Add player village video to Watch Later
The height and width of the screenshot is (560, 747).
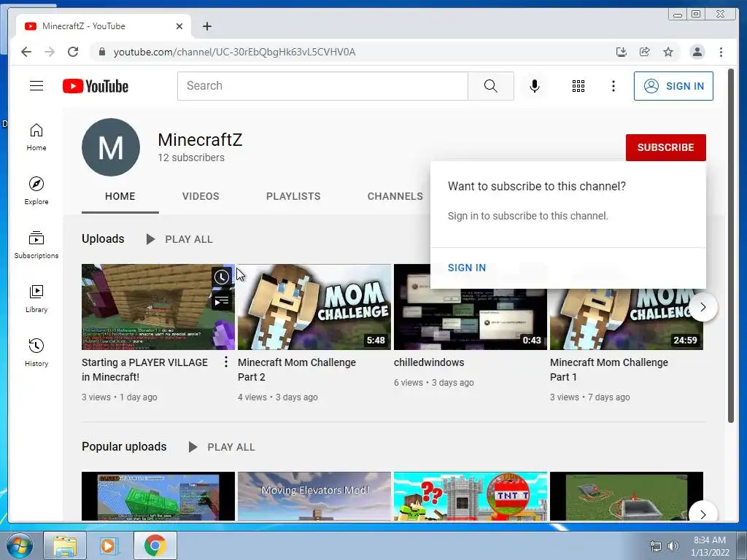tap(222, 277)
